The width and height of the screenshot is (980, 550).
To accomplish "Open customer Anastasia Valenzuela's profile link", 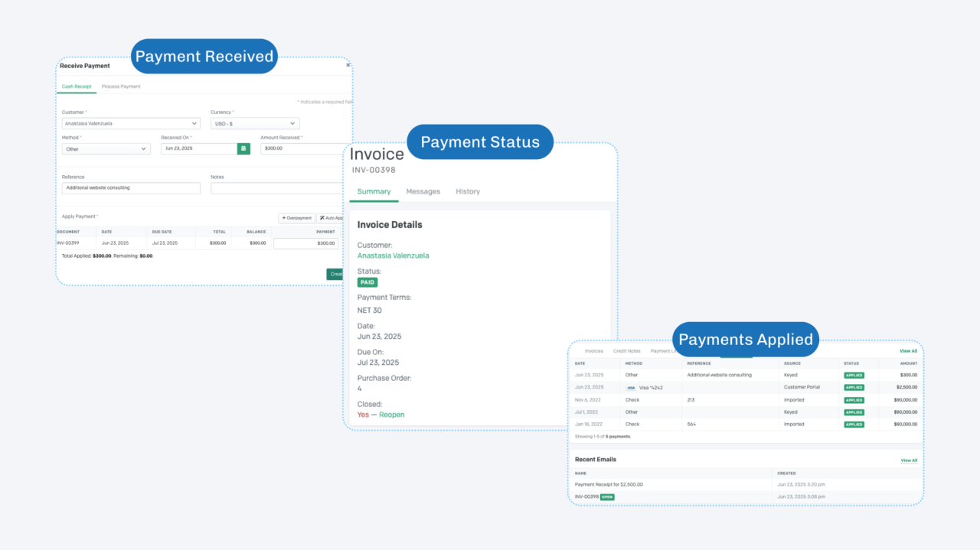I will coord(393,256).
